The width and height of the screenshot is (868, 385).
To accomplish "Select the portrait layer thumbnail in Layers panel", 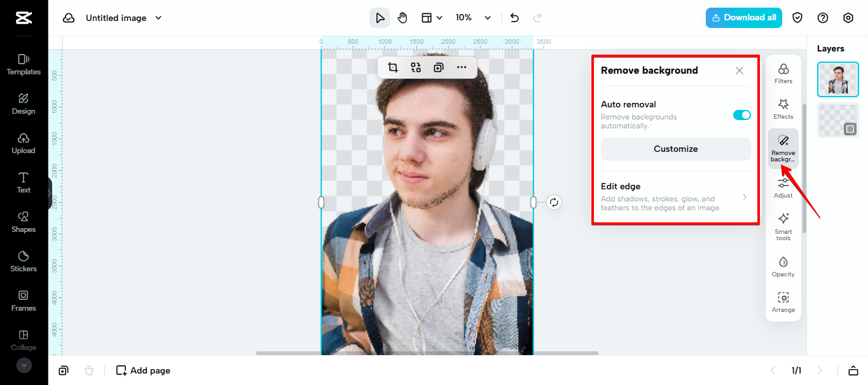I will point(837,79).
